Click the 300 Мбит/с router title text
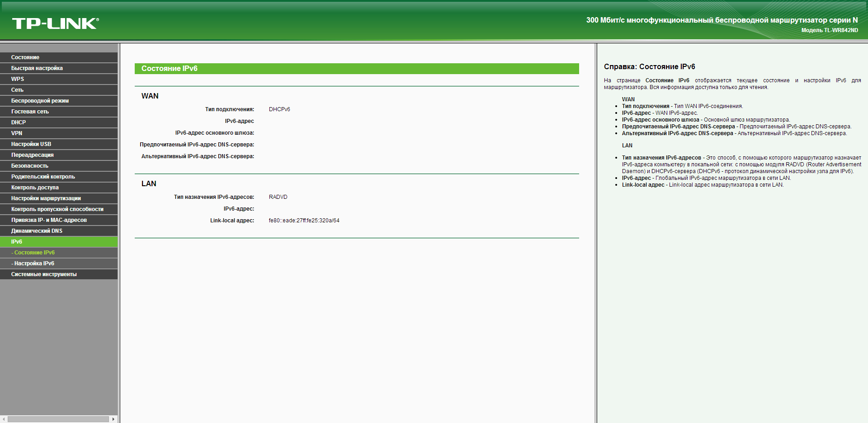The height and width of the screenshot is (423, 868). pos(722,20)
